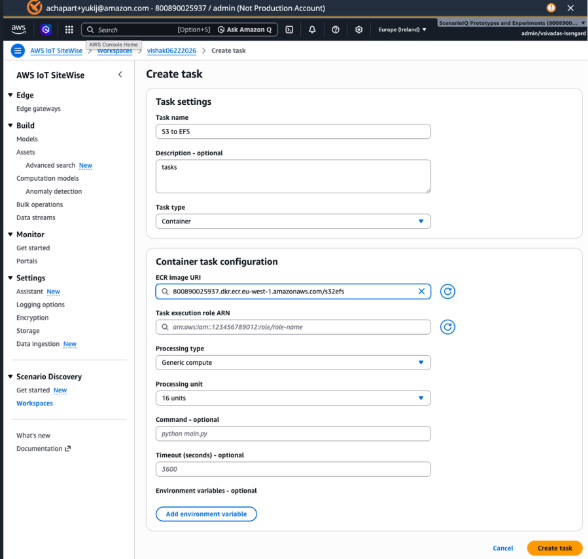The height and width of the screenshot is (559, 588).
Task: Click the Description text area
Action: click(293, 176)
